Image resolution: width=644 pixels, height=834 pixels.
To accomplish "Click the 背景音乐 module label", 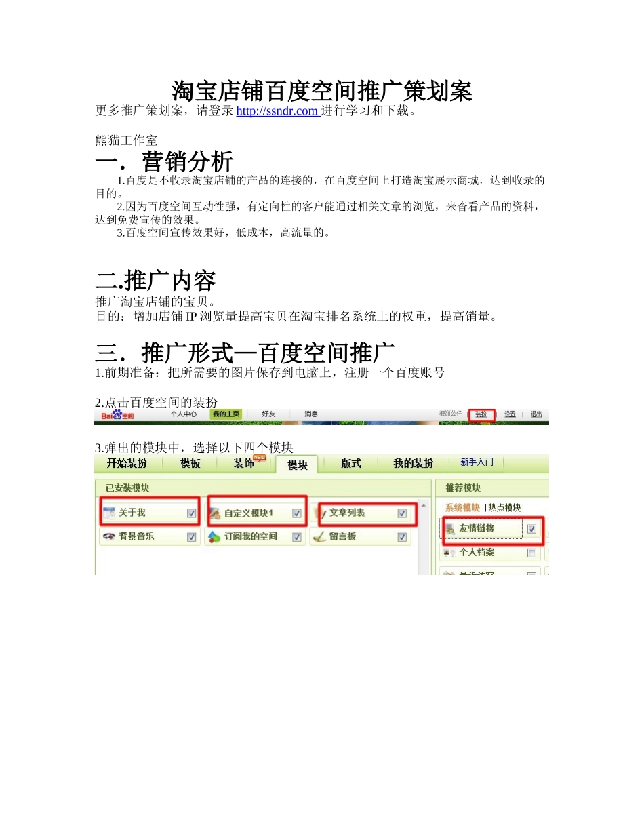I will click(136, 537).
